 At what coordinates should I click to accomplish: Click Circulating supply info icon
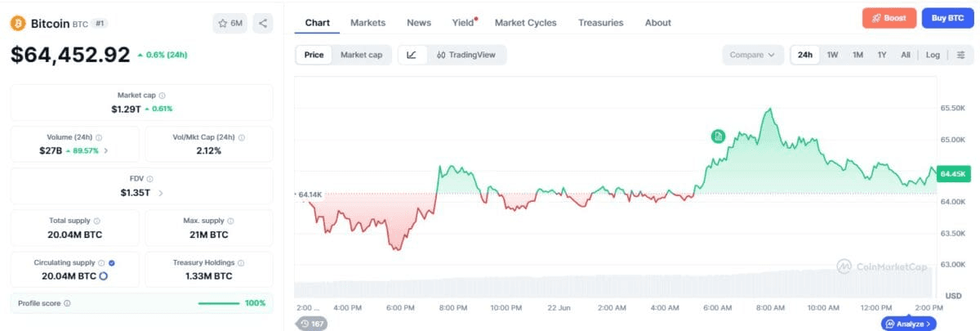pos(101,263)
